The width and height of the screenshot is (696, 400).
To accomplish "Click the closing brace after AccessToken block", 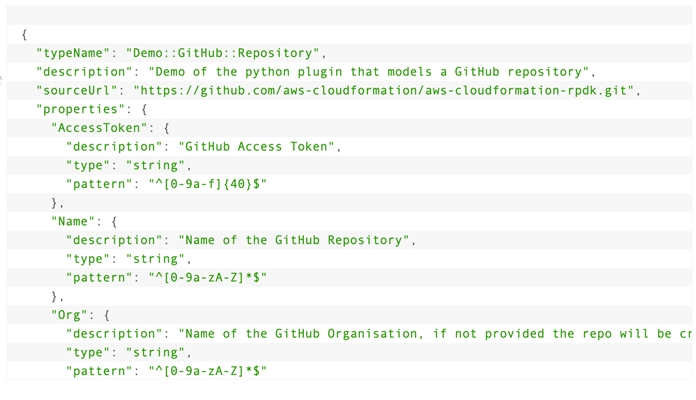I will click(x=55, y=203).
